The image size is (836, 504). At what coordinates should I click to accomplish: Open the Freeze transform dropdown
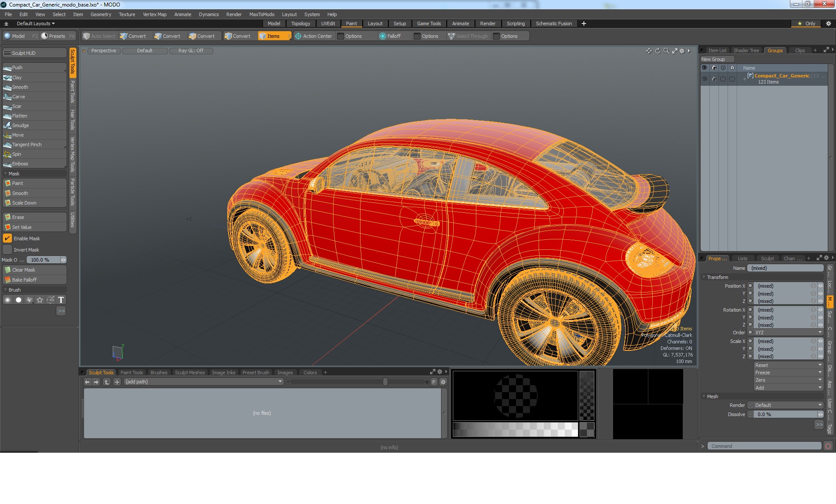pos(788,373)
